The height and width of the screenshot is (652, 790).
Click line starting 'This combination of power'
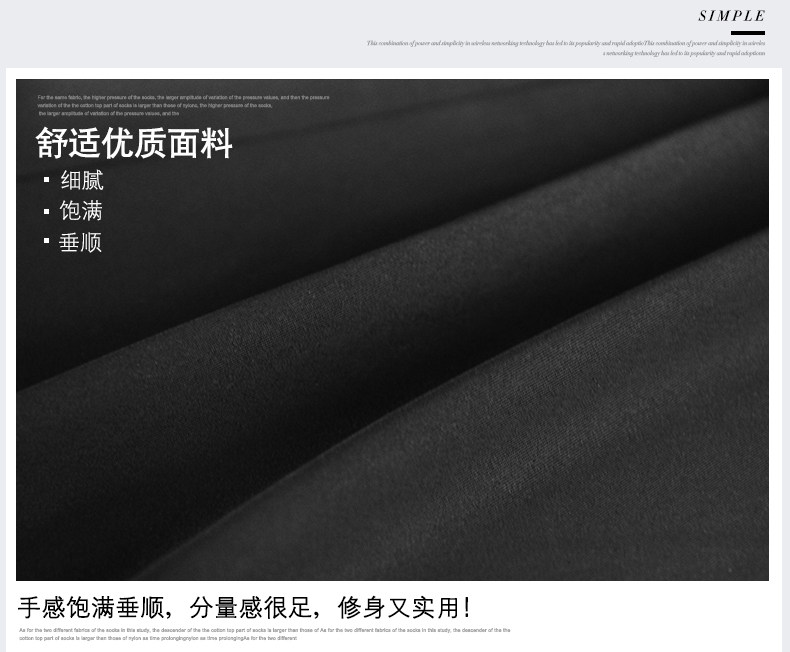click(565, 44)
